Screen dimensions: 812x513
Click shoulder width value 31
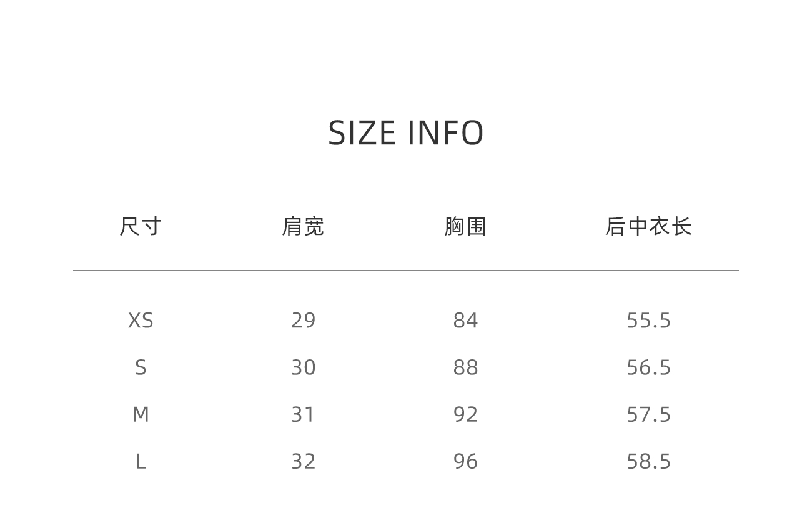(x=303, y=414)
